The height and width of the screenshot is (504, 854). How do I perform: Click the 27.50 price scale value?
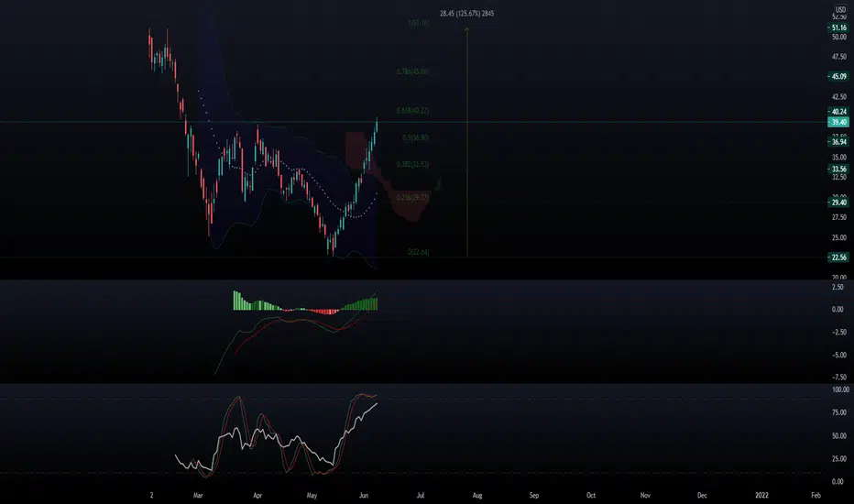(x=839, y=217)
